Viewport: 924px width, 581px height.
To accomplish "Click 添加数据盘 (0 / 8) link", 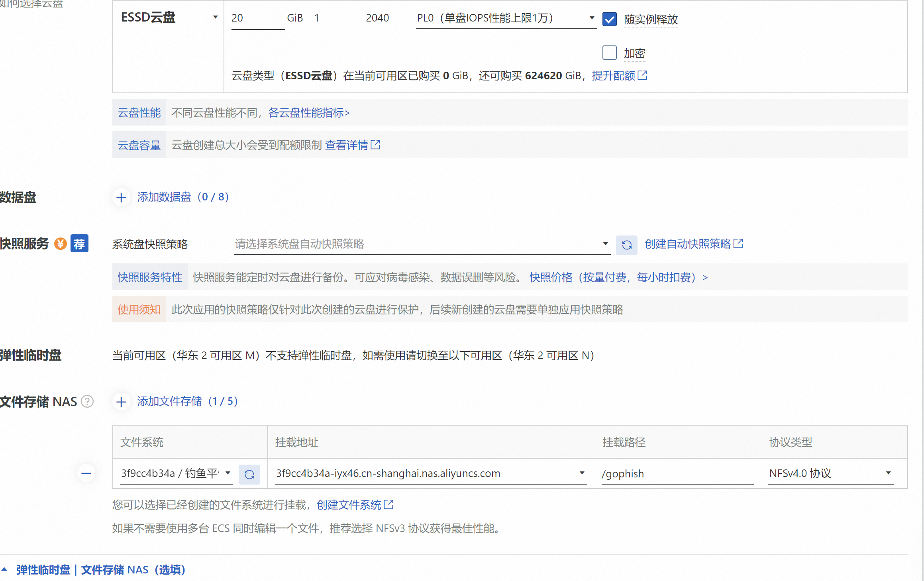I will [183, 197].
